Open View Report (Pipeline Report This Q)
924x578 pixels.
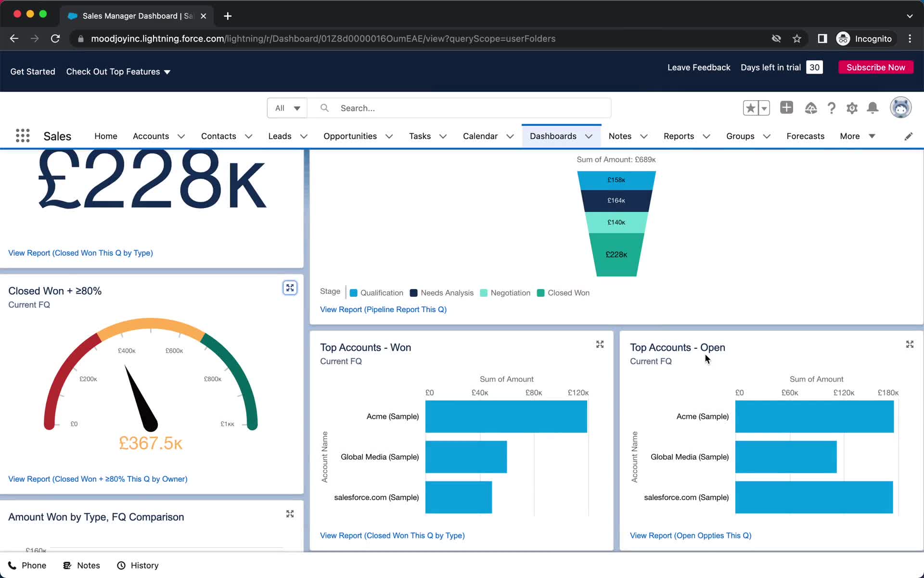(383, 309)
